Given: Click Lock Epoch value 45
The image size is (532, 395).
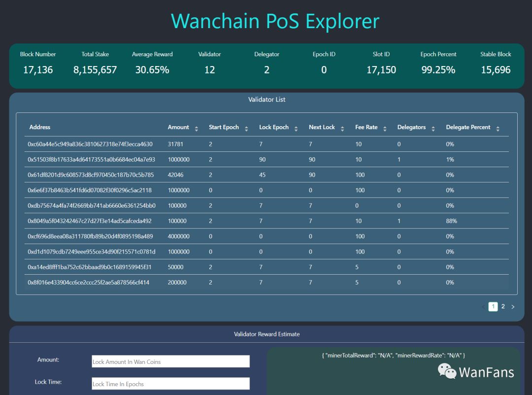Looking at the screenshot, I should click(262, 175).
